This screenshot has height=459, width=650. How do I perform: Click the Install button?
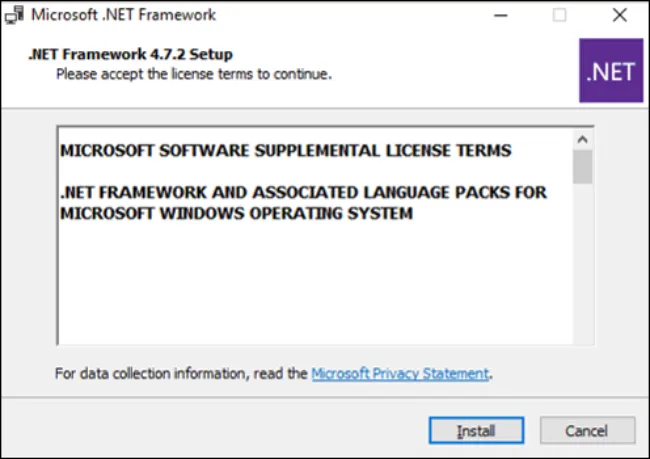point(476,431)
